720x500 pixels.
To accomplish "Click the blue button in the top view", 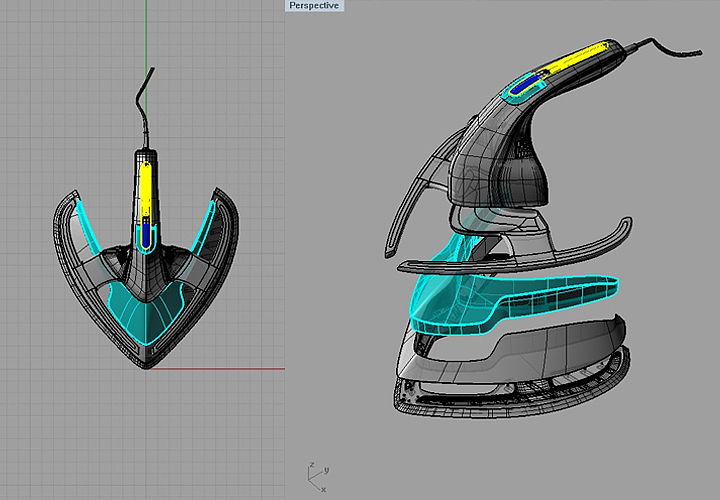I will tap(146, 234).
